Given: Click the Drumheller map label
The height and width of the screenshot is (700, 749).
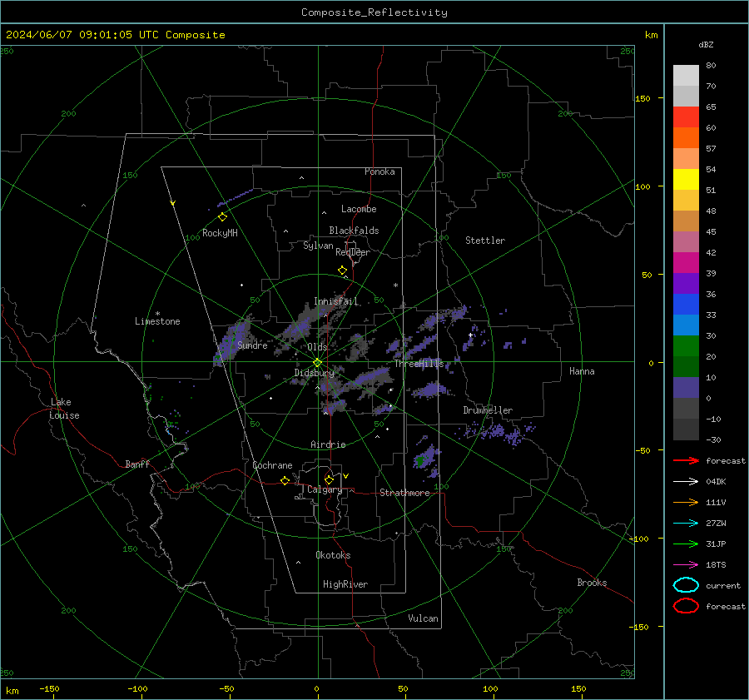Looking at the screenshot, I should pyautogui.click(x=488, y=410).
